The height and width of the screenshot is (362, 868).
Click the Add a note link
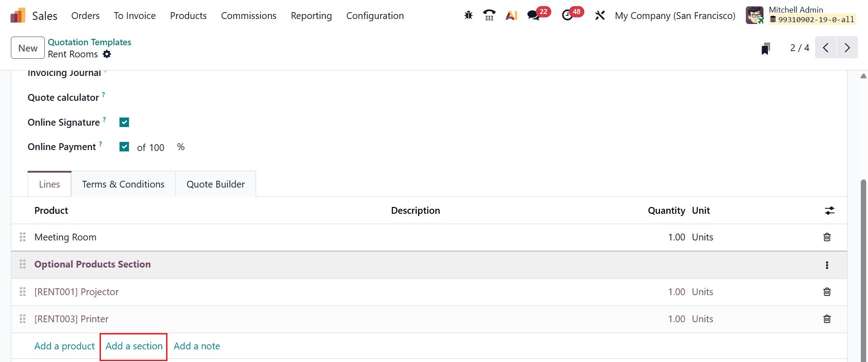coord(197,346)
